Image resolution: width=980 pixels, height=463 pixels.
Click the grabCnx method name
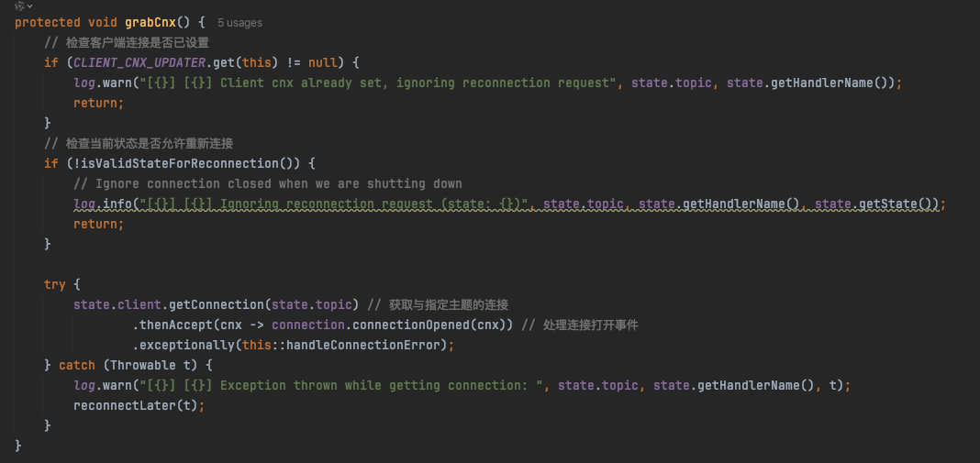(150, 23)
